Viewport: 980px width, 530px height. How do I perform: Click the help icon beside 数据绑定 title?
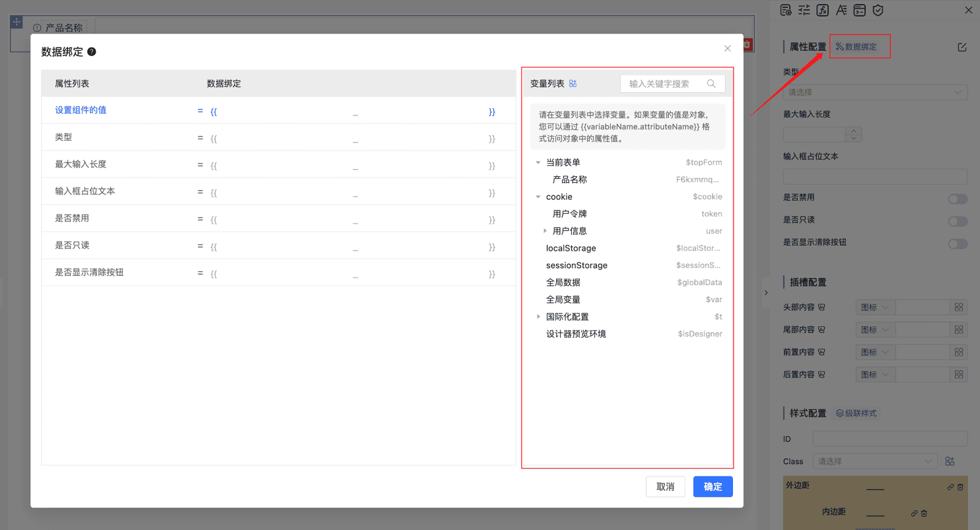click(92, 51)
